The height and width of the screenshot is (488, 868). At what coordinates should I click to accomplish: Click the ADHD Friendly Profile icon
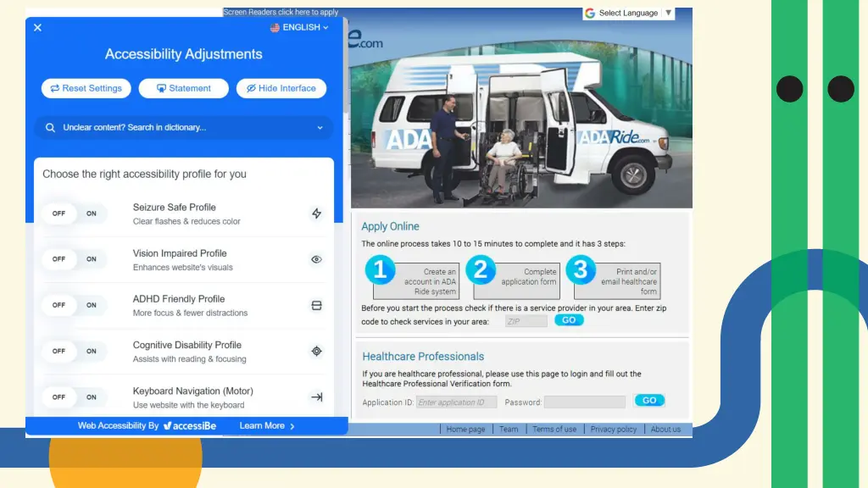point(317,305)
